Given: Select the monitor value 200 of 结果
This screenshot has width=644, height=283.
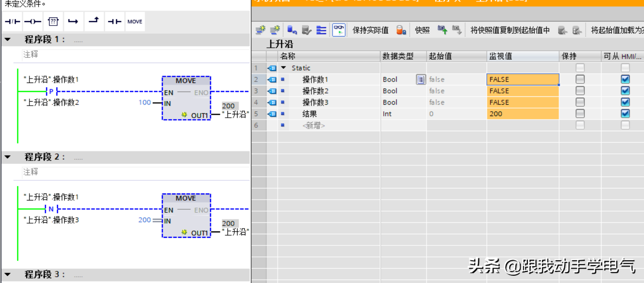Looking at the screenshot, I should tap(523, 114).
